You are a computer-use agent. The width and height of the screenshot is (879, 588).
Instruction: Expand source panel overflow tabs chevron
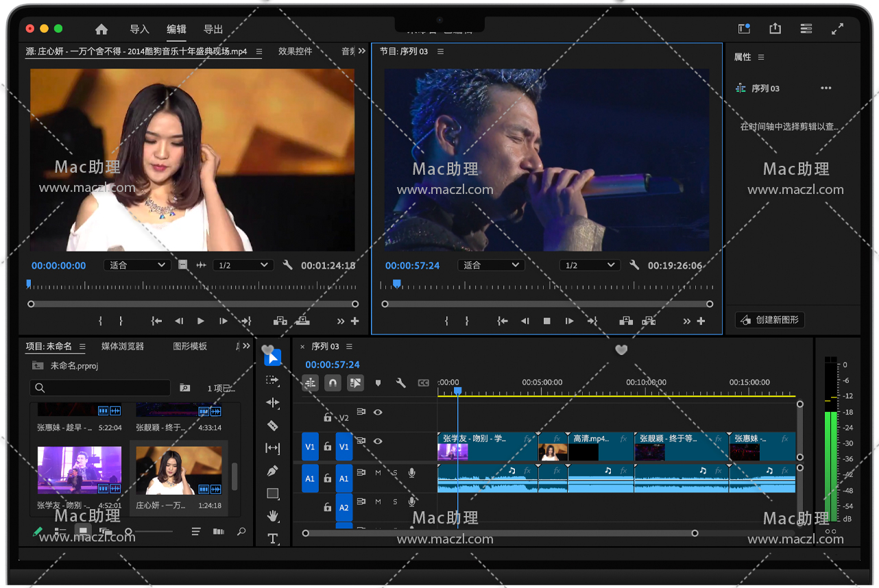click(361, 51)
